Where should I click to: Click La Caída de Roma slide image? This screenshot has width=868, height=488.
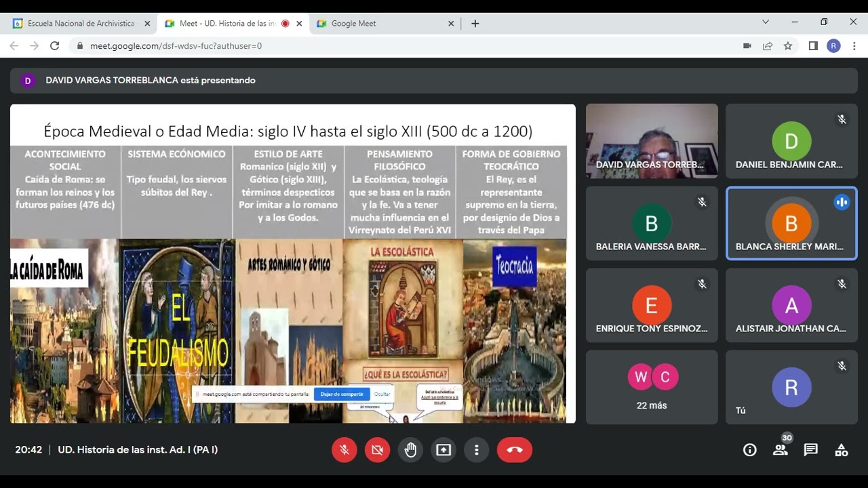point(64,331)
